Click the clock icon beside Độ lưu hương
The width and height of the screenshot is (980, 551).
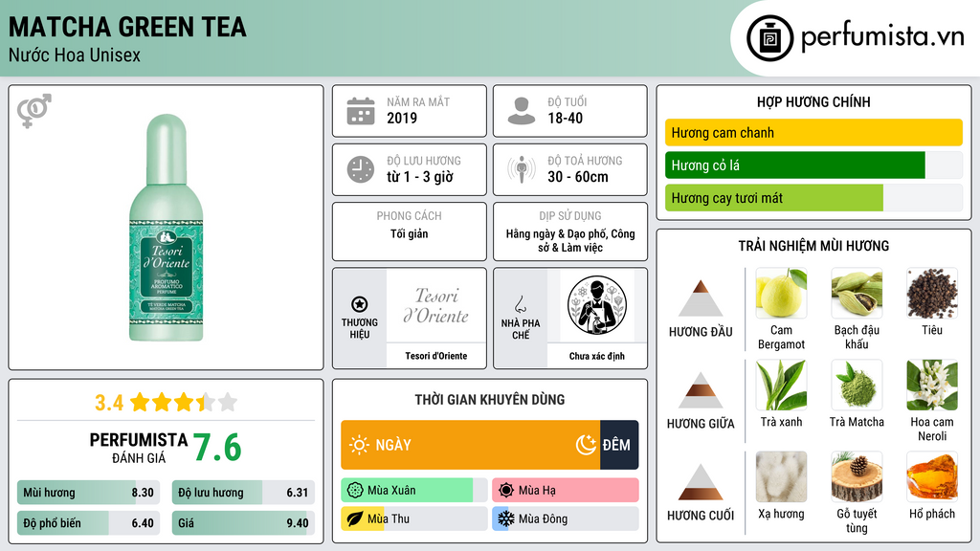tap(361, 169)
